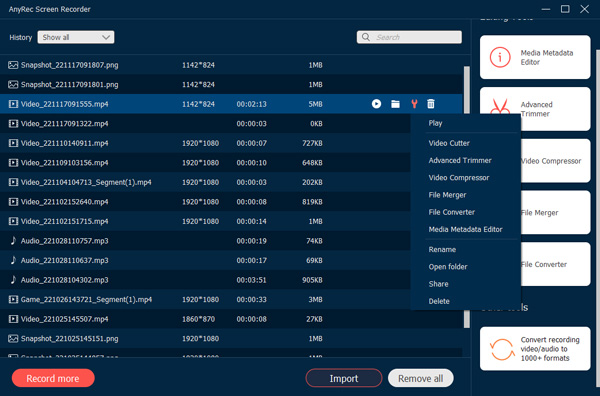Choose Rename in the context menu
The height and width of the screenshot is (396, 600).
click(442, 249)
